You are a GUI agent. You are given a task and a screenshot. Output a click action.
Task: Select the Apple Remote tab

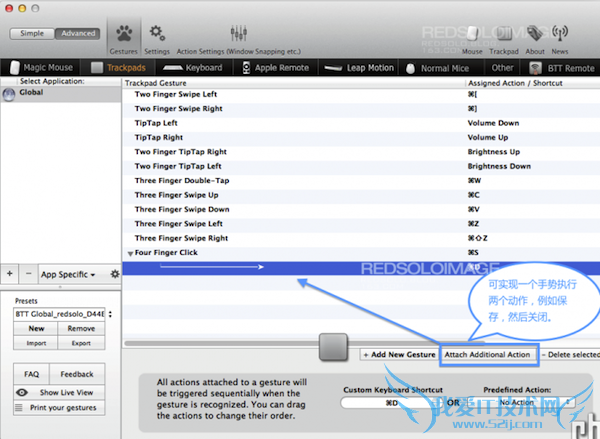[276, 68]
